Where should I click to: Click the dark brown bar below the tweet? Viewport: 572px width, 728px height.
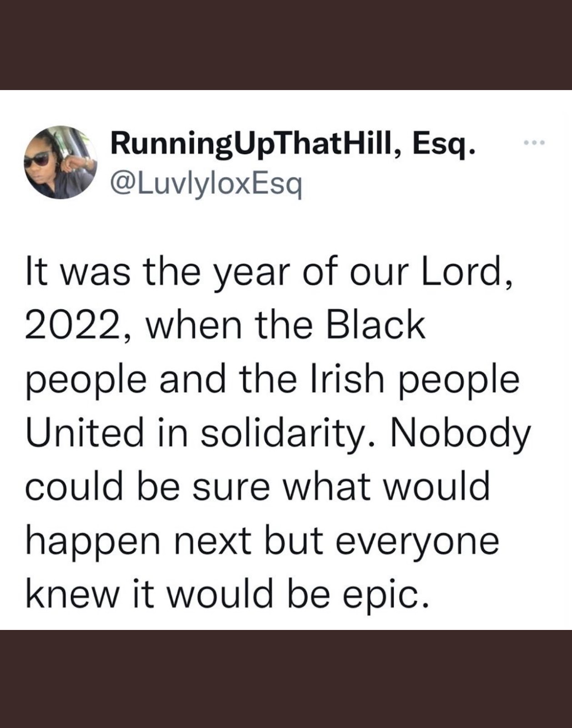(x=286, y=679)
